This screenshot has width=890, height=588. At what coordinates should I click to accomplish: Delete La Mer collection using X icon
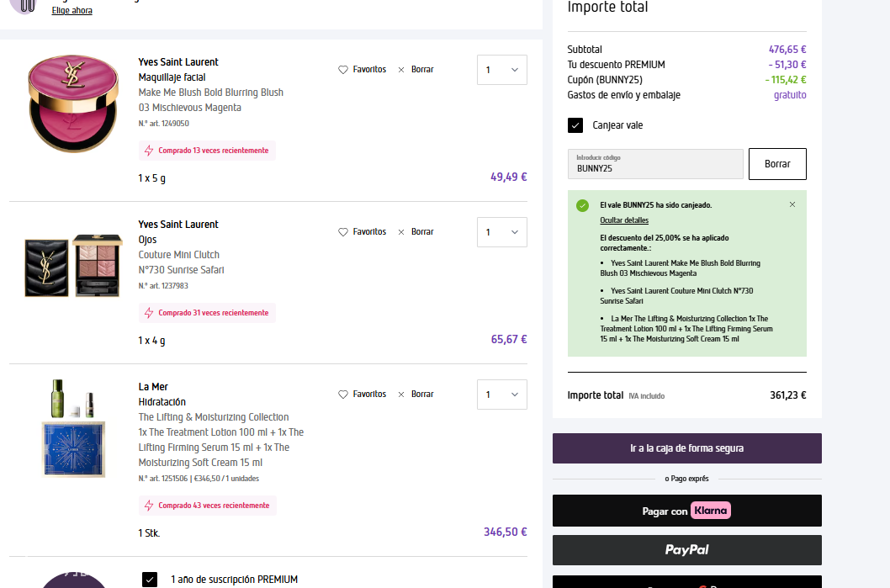[401, 395]
